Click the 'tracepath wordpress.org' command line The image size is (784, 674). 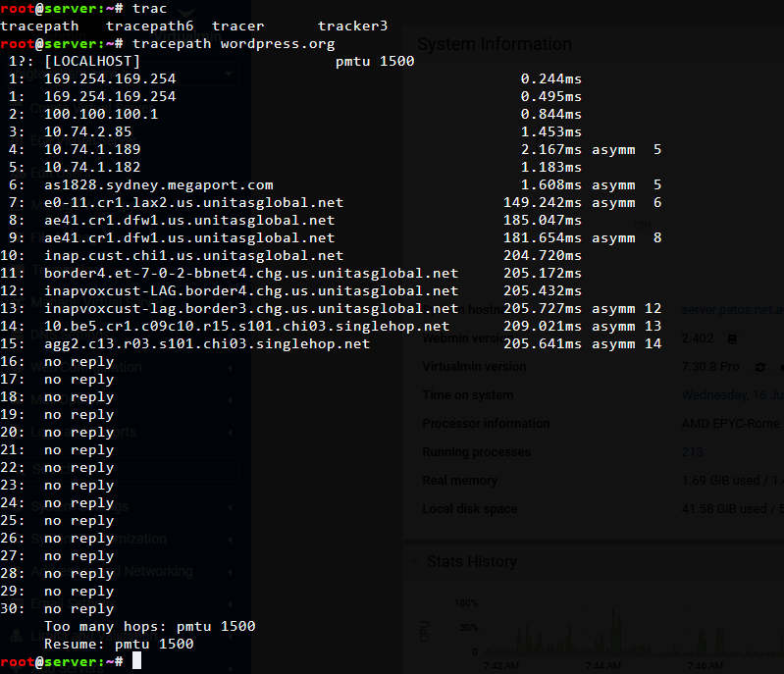(233, 44)
